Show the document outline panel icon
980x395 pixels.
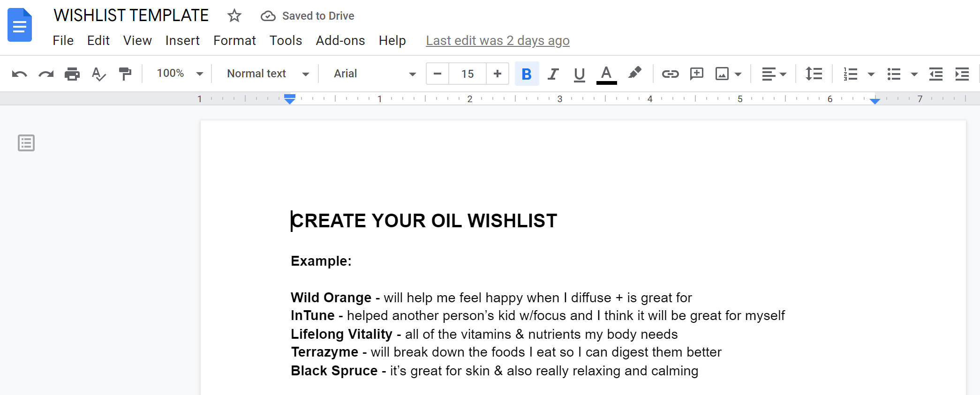(26, 143)
